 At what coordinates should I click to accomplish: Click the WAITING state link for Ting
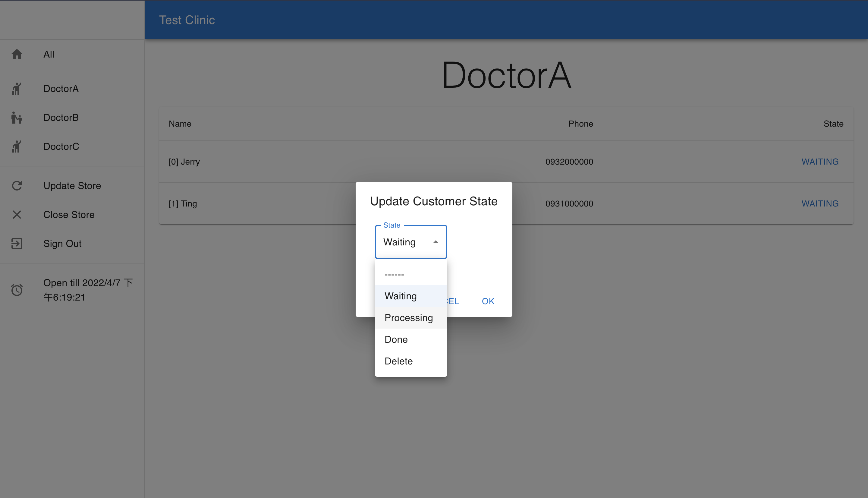tap(820, 203)
